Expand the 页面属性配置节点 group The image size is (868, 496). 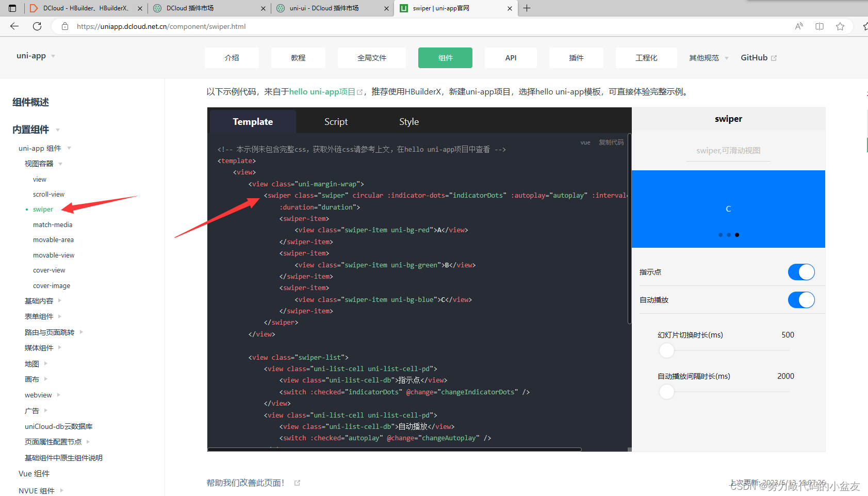pos(88,442)
